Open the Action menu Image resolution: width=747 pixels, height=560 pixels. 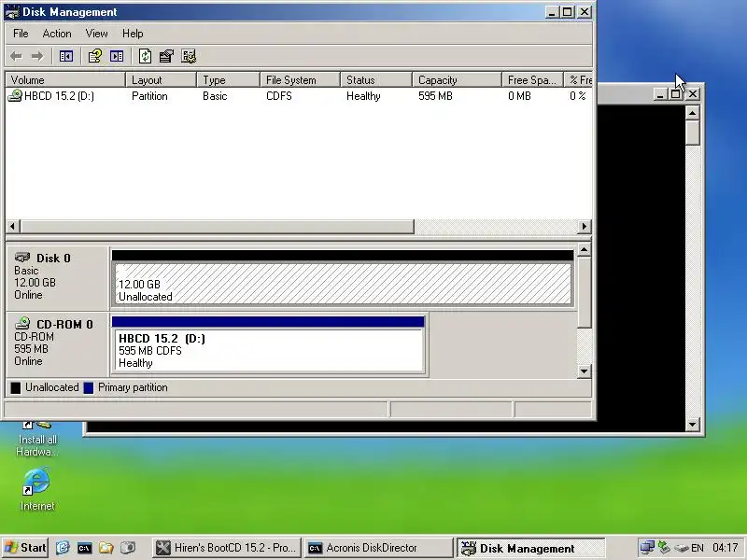coord(57,34)
